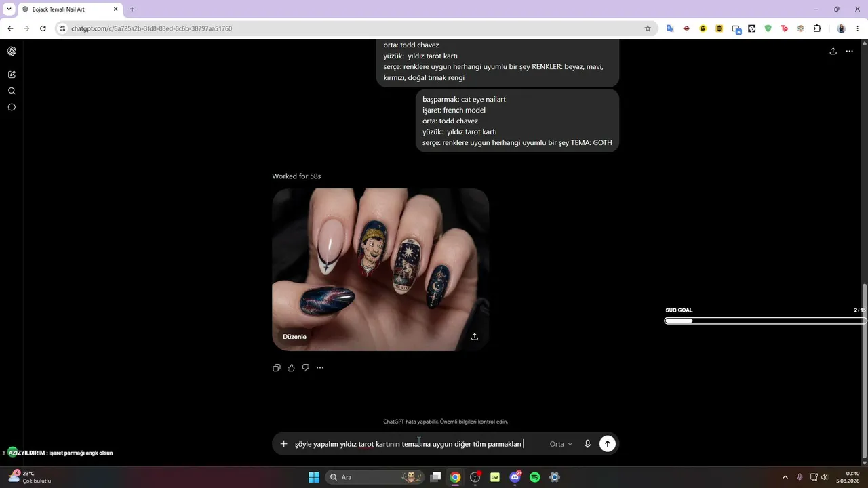This screenshot has width=868, height=488.
Task: Open the Orta thinking level dropdown
Action: click(x=561, y=444)
